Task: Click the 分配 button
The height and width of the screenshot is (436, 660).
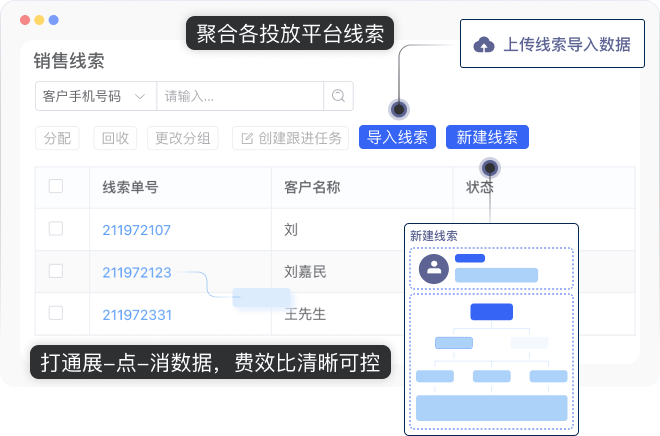Action: coord(58,138)
